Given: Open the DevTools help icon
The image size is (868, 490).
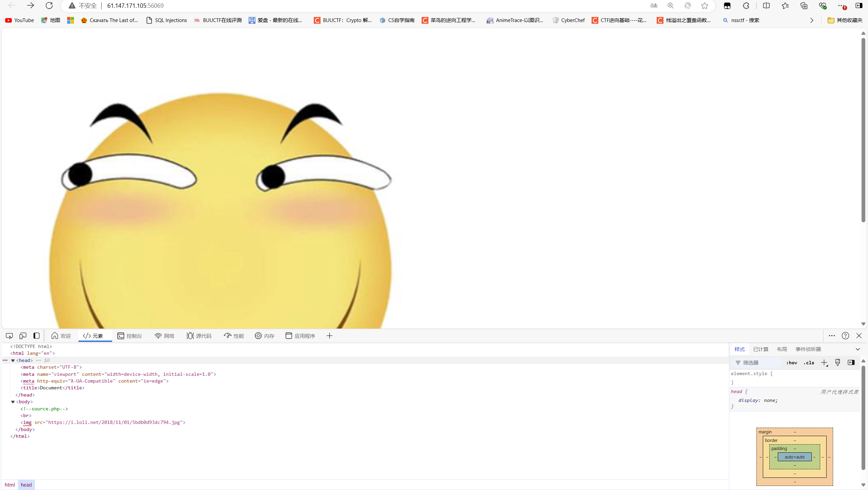Looking at the screenshot, I should pyautogui.click(x=845, y=336).
